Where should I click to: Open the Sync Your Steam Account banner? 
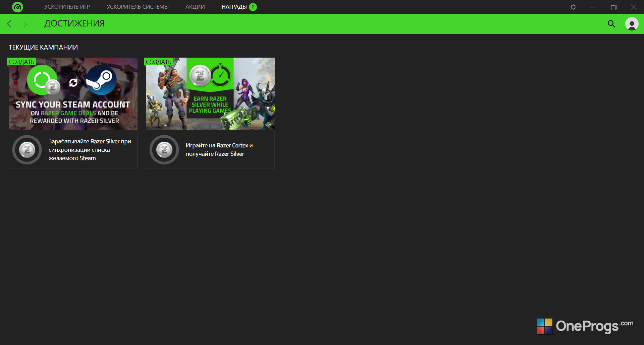[73, 94]
